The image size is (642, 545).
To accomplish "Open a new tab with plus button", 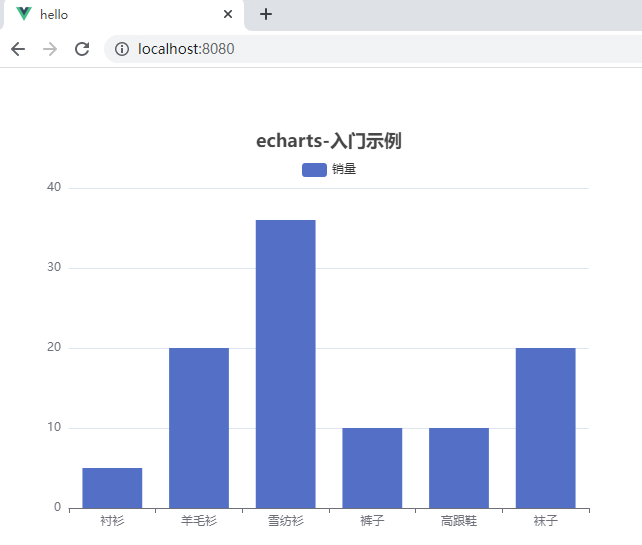I will [266, 14].
